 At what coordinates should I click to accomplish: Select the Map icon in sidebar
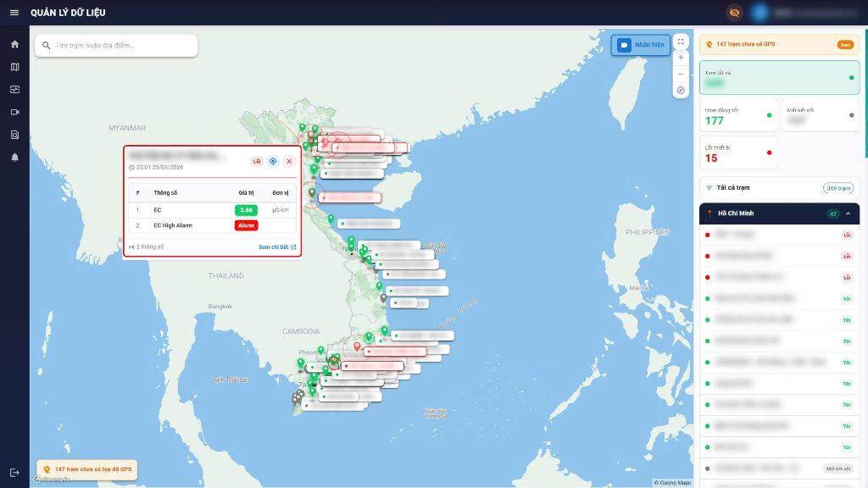click(x=13, y=67)
